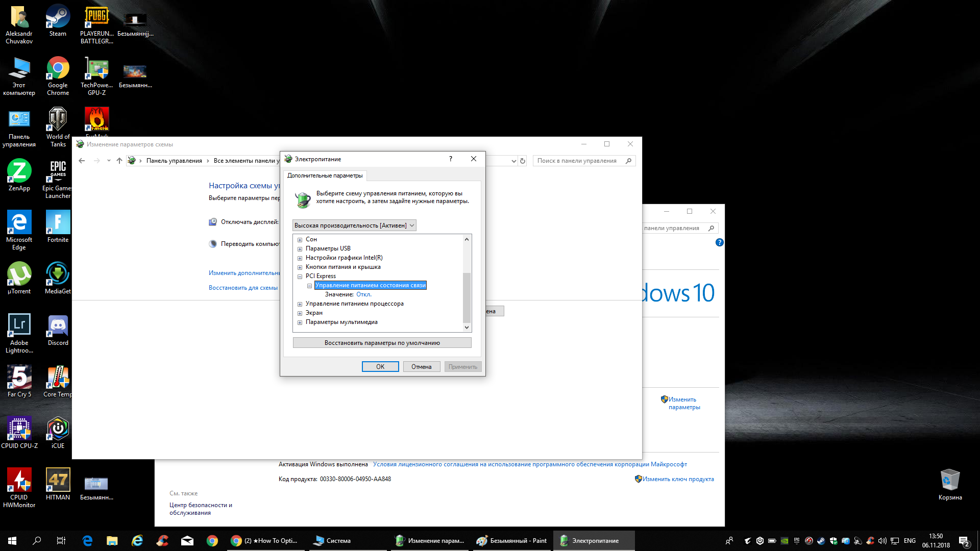Click the Откл. value link
Screen dimensions: 980x551
click(x=363, y=294)
